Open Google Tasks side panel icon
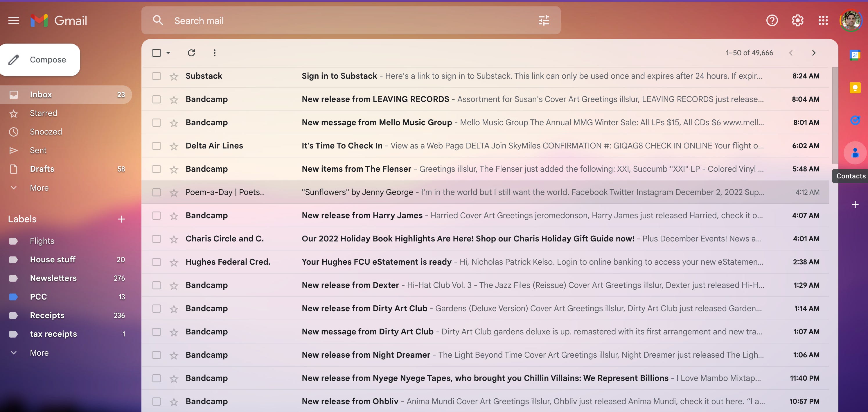Screen dimensions: 868x412 click(x=855, y=120)
